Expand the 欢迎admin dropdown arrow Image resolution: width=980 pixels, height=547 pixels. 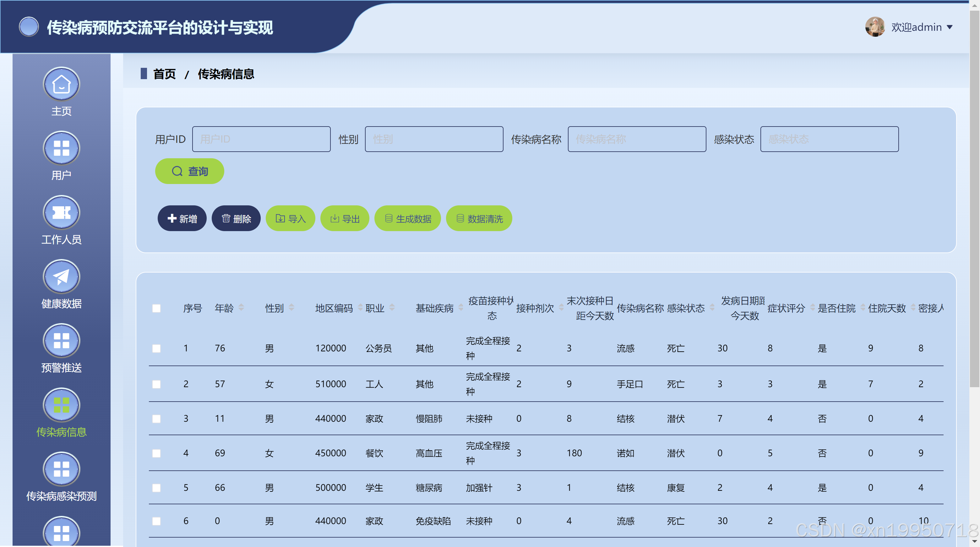[x=950, y=27]
